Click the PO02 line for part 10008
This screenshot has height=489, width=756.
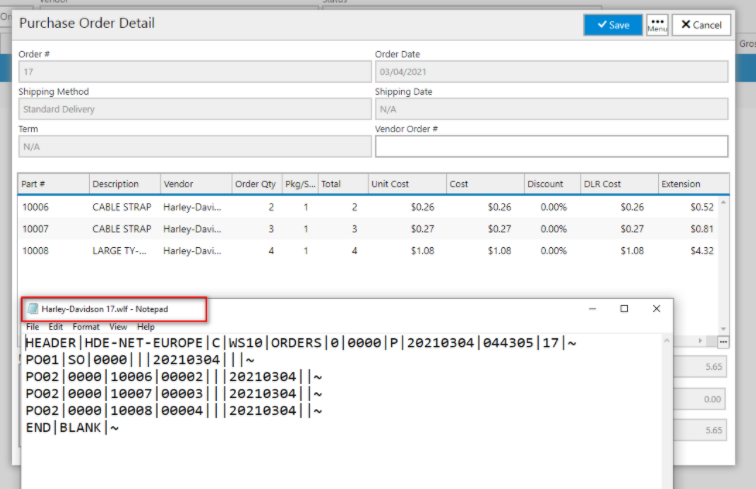tap(174, 410)
